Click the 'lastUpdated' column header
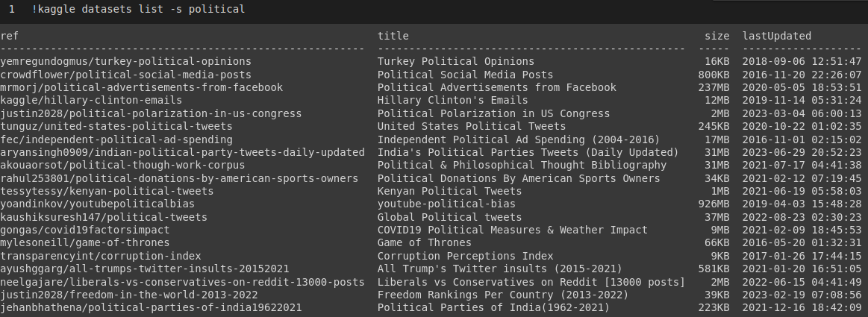Screen dimensions: 868x317 [777, 36]
